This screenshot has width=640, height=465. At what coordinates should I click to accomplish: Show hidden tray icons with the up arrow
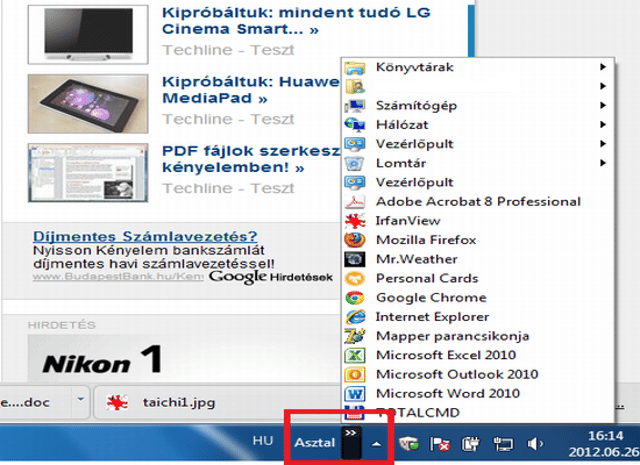[x=376, y=444]
